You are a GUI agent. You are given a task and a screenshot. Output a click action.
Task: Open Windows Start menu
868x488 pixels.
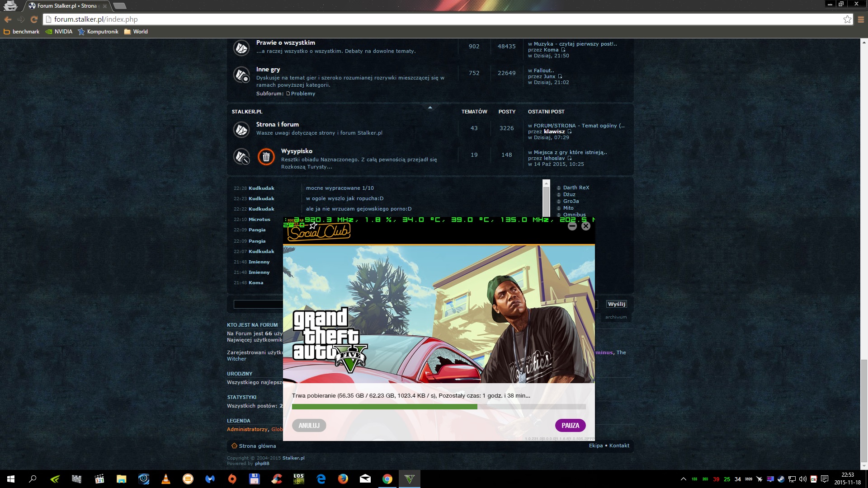point(11,479)
